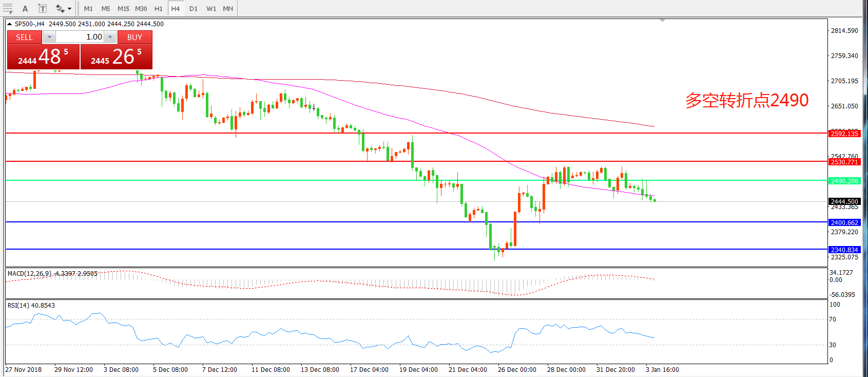Select the Fibonacci retracement tool icon
The width and height of the screenshot is (868, 377).
[x=8, y=8]
